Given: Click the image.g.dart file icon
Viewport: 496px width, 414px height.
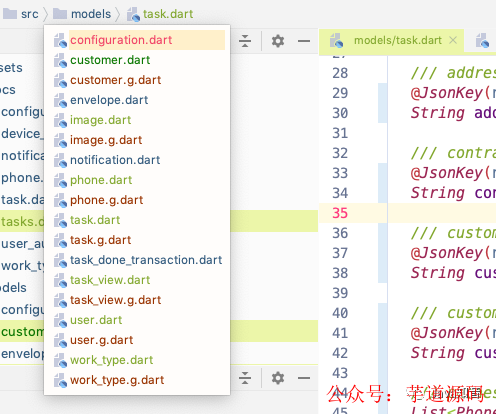Looking at the screenshot, I should pos(60,140).
